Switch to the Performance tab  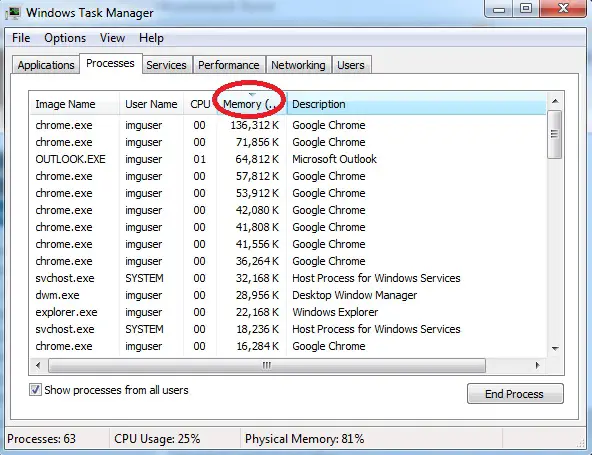(229, 65)
